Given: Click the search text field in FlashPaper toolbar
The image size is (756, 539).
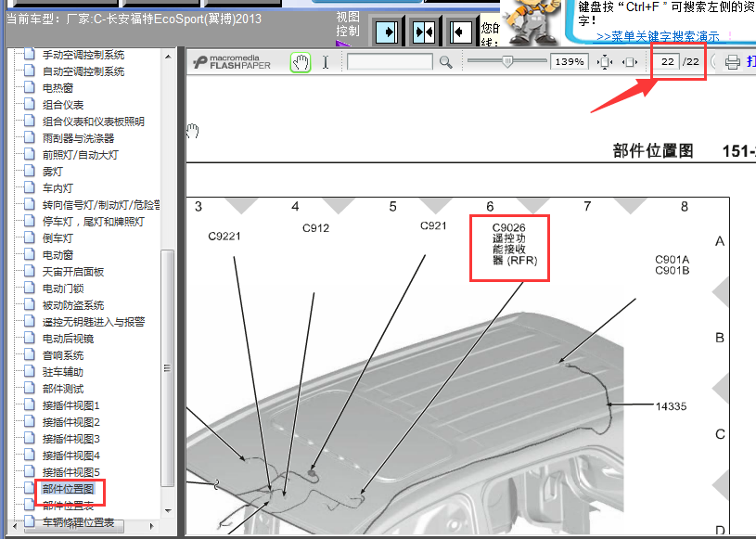Looking at the screenshot, I should pos(390,62).
